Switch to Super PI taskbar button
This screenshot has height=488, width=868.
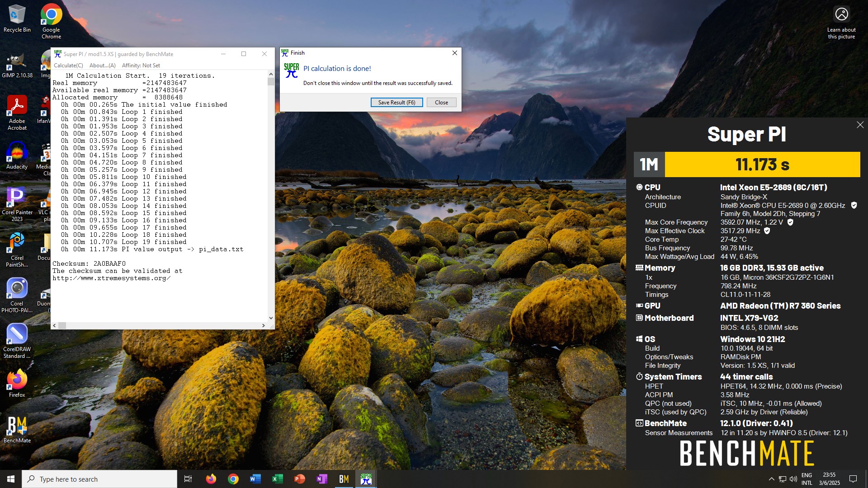point(366,479)
